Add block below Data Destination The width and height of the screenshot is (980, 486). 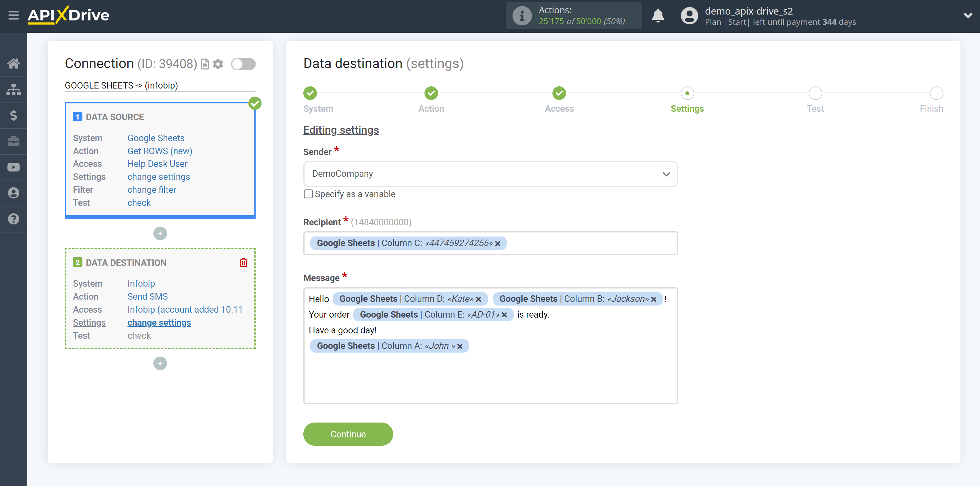[x=160, y=364]
